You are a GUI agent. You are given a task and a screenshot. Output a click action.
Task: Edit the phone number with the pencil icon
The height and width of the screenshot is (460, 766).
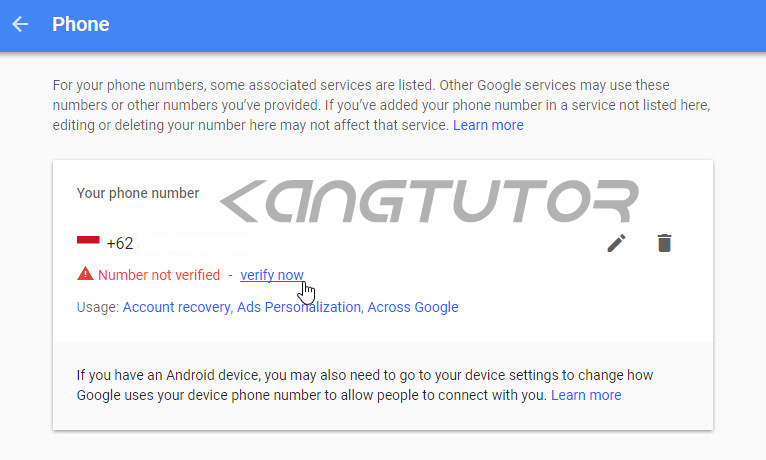pos(617,243)
